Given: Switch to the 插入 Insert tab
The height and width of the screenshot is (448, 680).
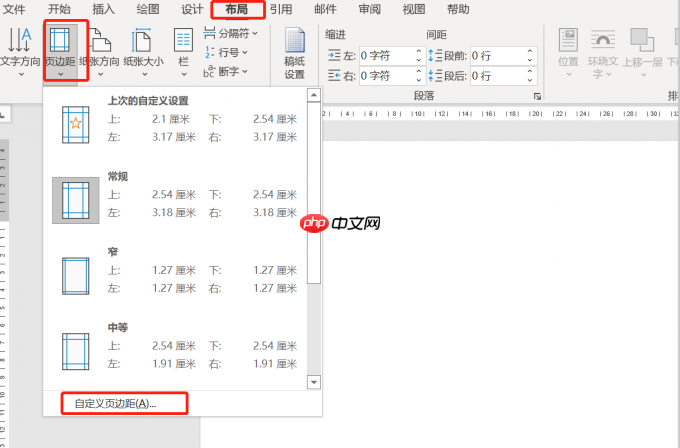Looking at the screenshot, I should pos(103,9).
